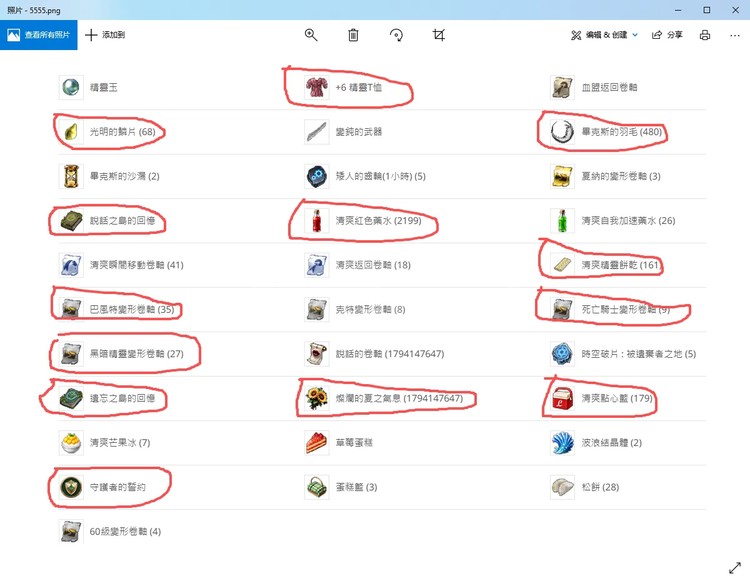Click the 松餅 icon

coord(562,487)
